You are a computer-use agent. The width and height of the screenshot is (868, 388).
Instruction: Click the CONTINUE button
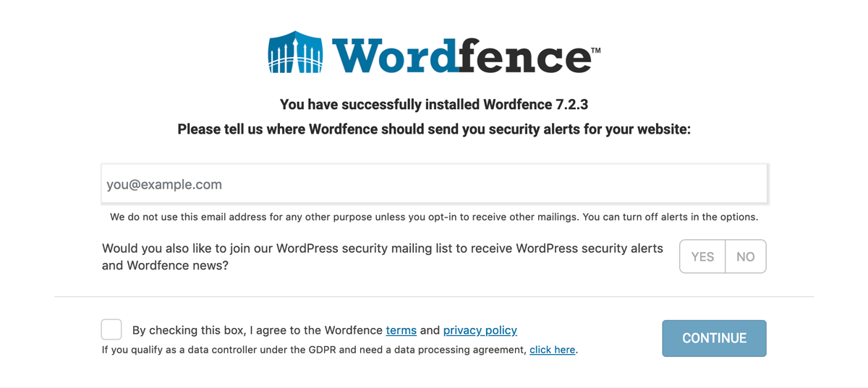click(714, 338)
